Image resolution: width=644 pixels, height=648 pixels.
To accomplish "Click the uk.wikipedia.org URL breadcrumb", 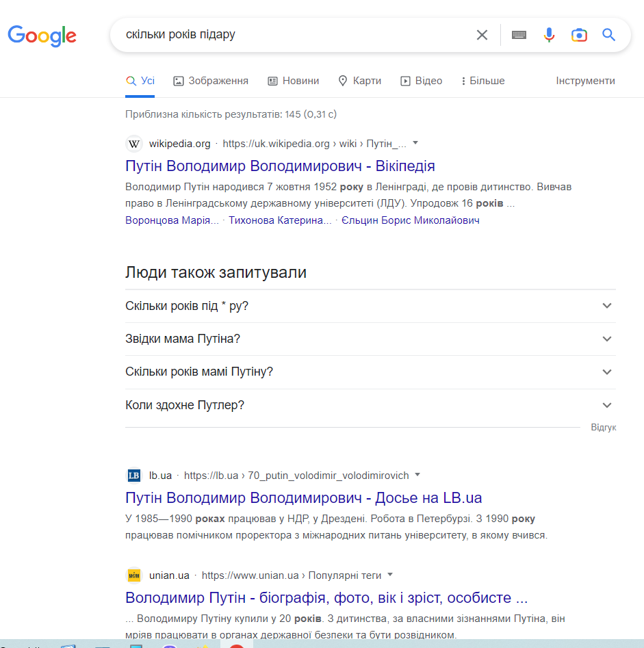I will click(x=314, y=144).
